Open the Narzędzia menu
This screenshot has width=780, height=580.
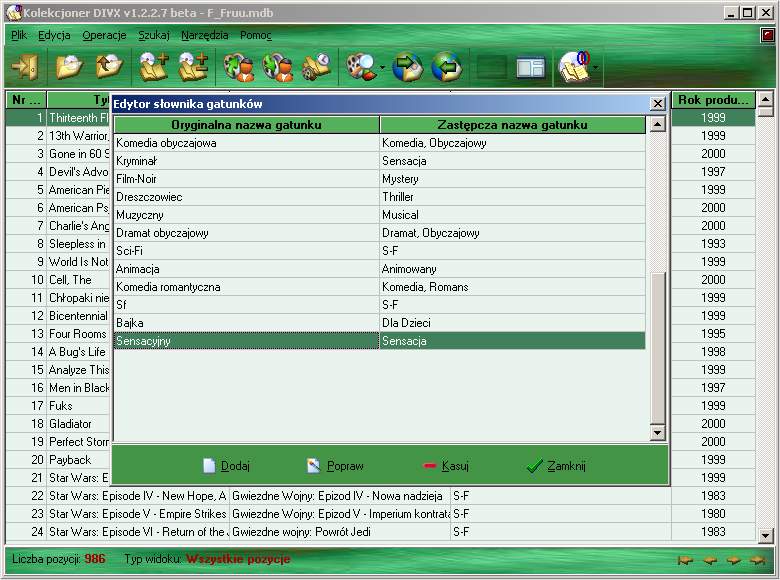(204, 35)
